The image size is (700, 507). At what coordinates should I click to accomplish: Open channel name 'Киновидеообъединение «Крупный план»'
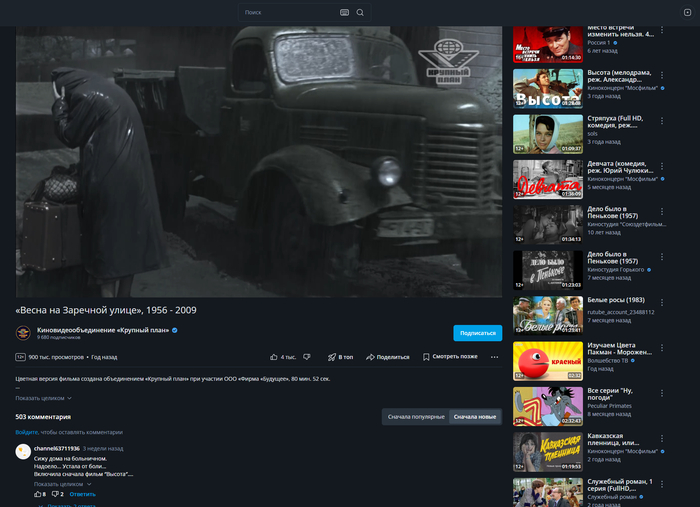coord(103,330)
